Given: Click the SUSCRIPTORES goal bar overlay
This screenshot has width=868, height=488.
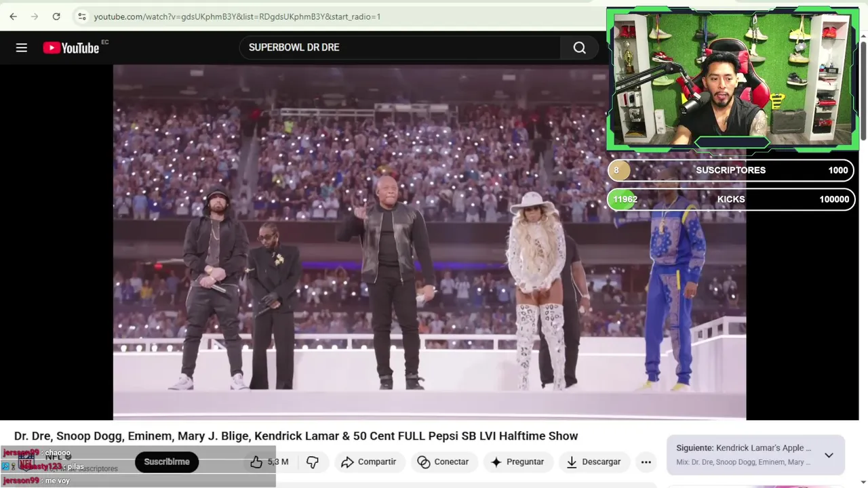Looking at the screenshot, I should (x=731, y=170).
